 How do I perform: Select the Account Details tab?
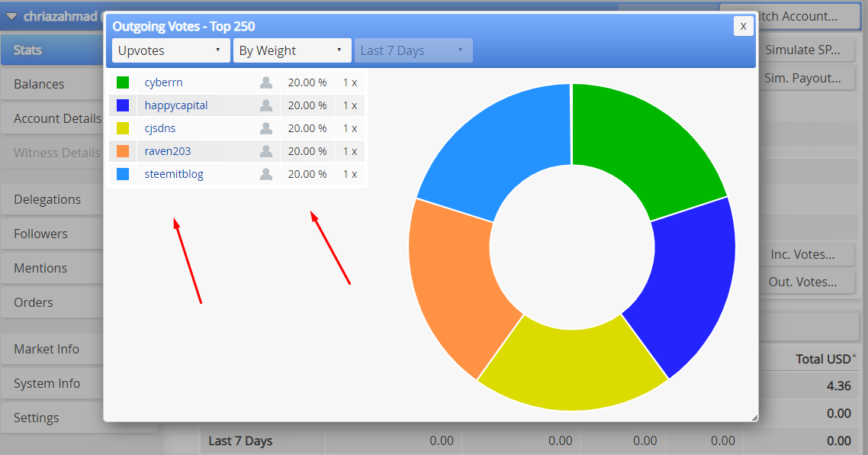tap(52, 118)
